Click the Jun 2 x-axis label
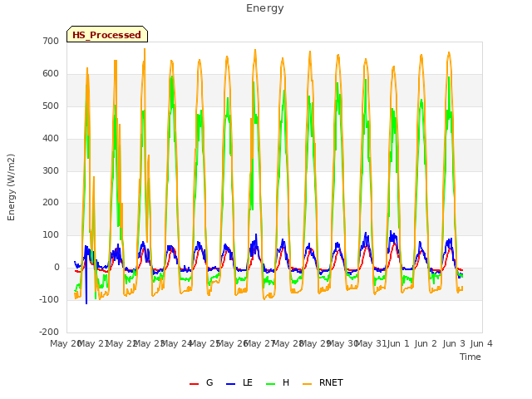The image size is (532, 399). click(426, 343)
